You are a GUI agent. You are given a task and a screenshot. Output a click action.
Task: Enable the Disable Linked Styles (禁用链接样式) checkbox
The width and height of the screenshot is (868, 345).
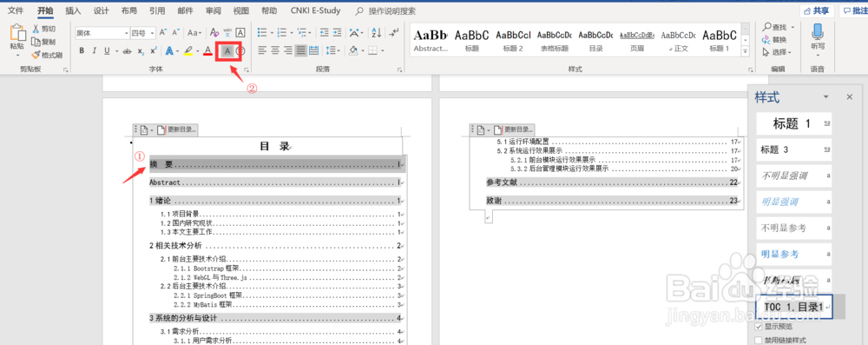(759, 340)
